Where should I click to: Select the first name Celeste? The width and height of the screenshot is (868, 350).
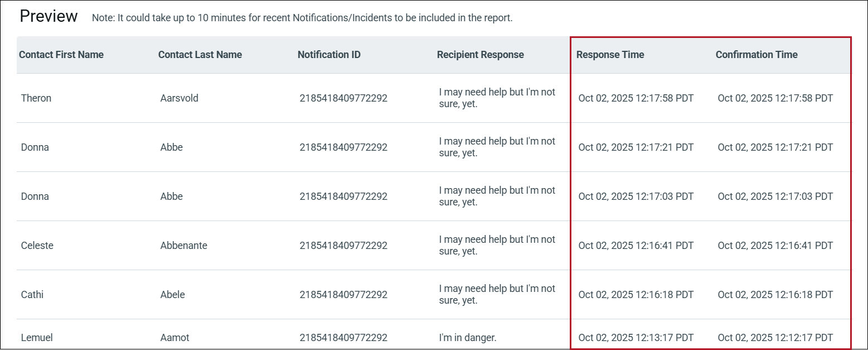(37, 246)
